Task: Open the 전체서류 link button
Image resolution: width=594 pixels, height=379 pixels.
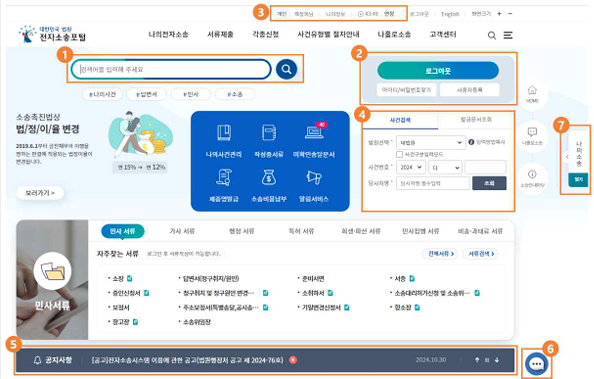Action: [440, 254]
